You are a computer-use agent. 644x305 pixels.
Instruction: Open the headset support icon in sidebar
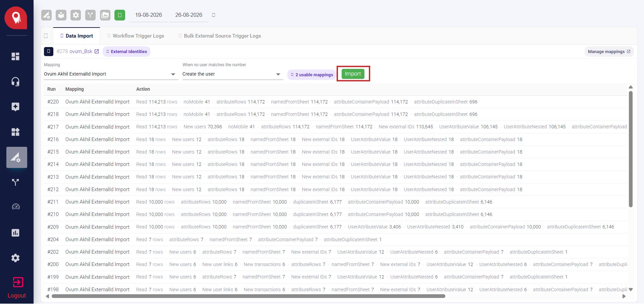15,82
